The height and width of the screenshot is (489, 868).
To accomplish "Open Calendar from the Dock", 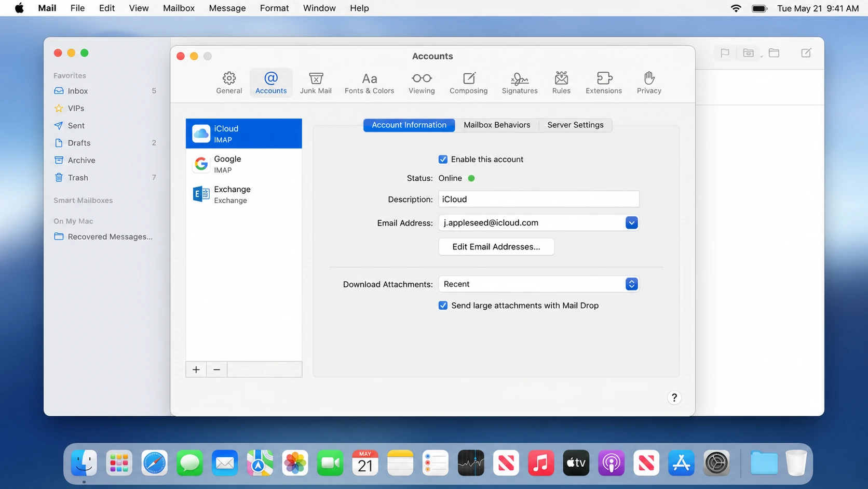I will coord(365,463).
